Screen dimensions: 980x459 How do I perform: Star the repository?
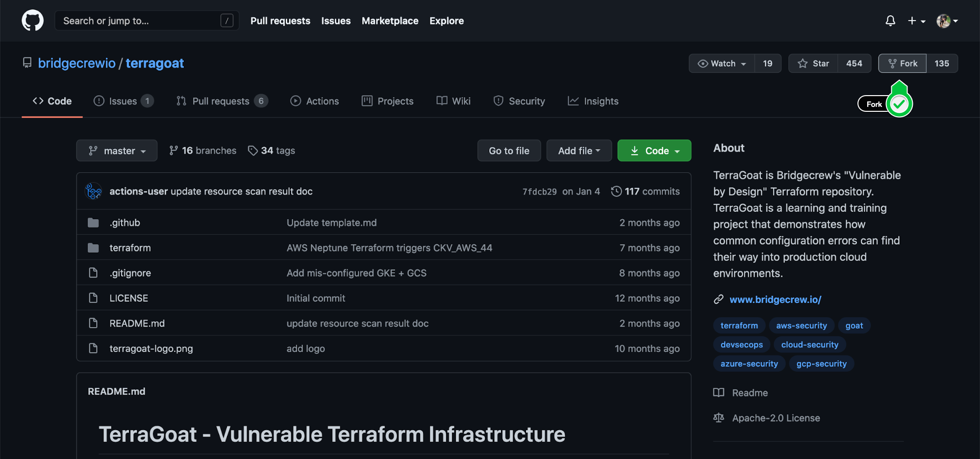pos(813,63)
